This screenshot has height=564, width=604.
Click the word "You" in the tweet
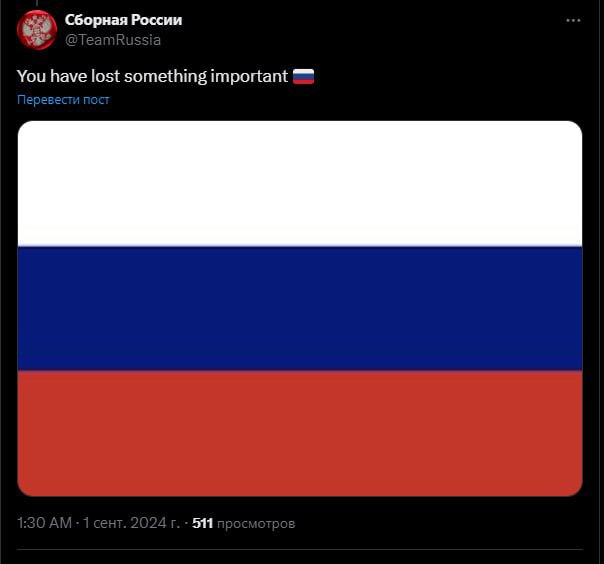point(31,76)
